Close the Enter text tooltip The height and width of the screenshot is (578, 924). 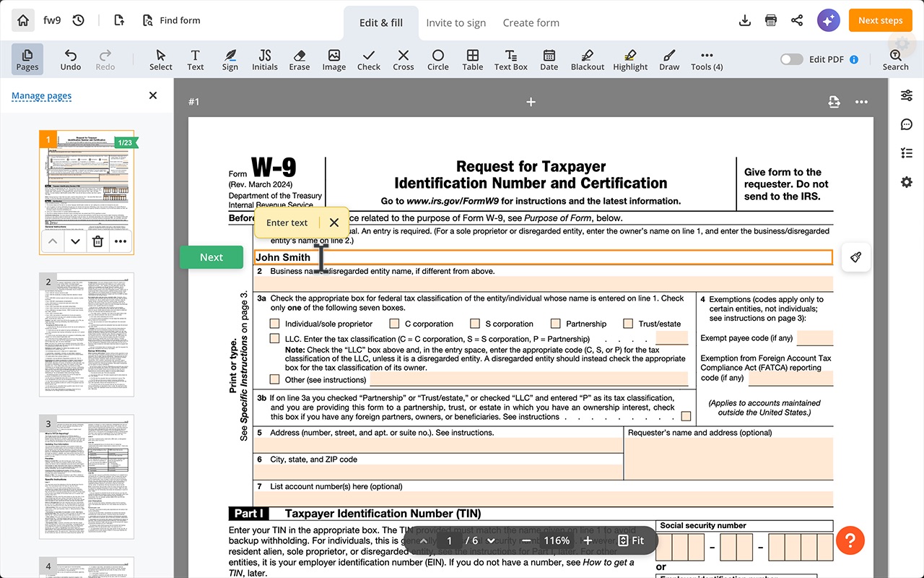point(334,223)
